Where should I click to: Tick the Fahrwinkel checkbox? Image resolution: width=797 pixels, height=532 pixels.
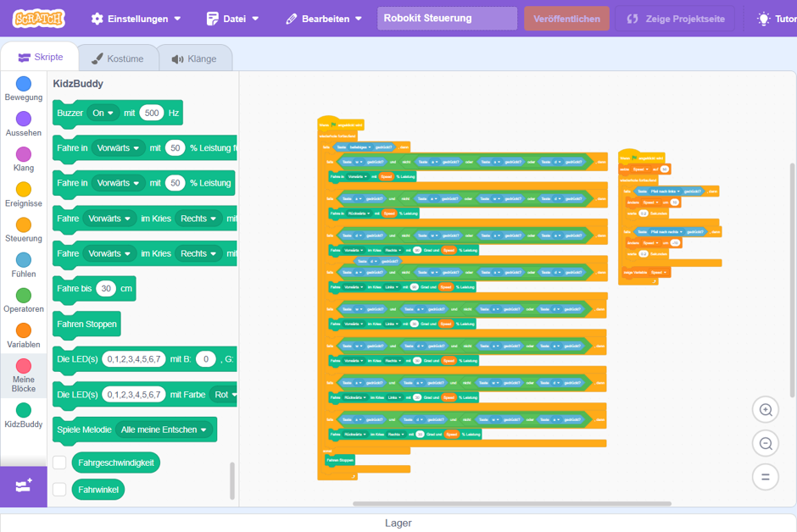point(59,490)
